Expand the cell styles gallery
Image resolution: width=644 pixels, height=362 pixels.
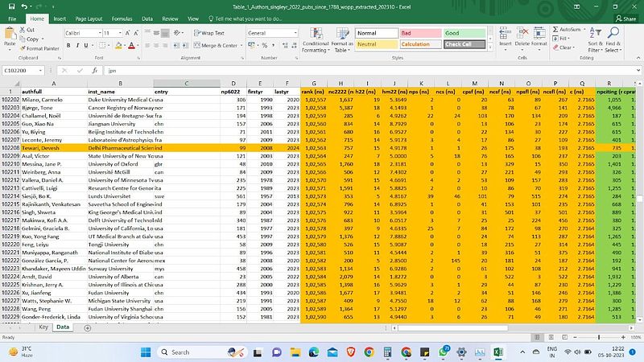pyautogui.click(x=490, y=47)
